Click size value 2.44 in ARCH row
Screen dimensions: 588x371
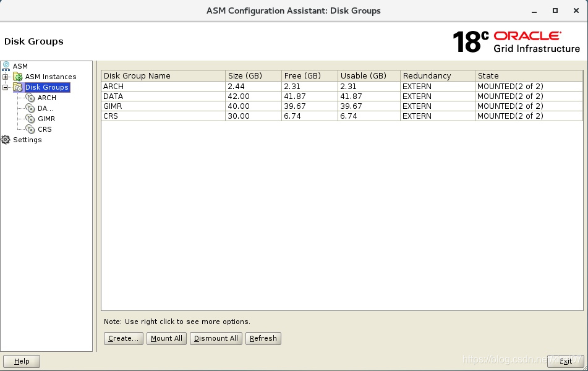254,87
